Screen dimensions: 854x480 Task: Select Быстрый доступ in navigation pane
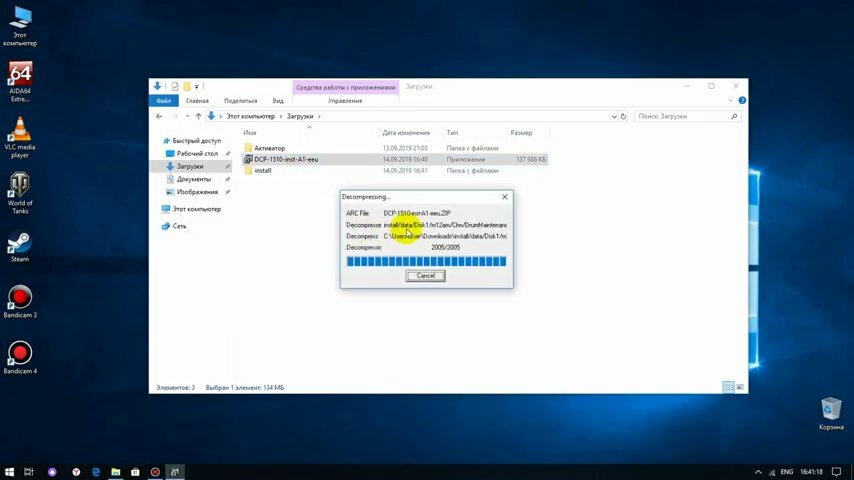click(196, 141)
